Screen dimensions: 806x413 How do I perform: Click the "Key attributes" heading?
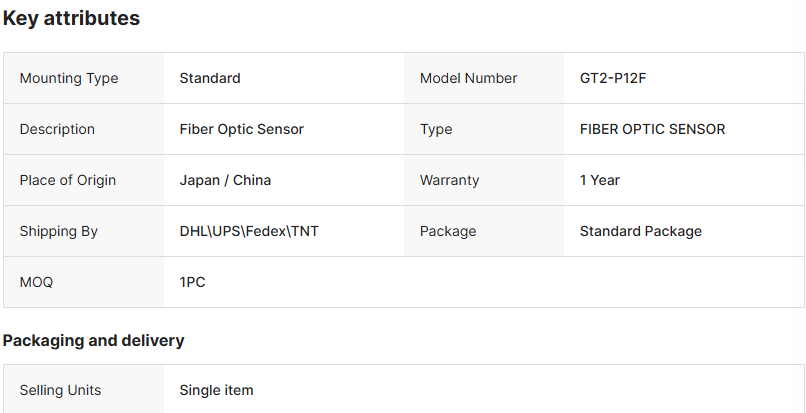click(x=71, y=18)
